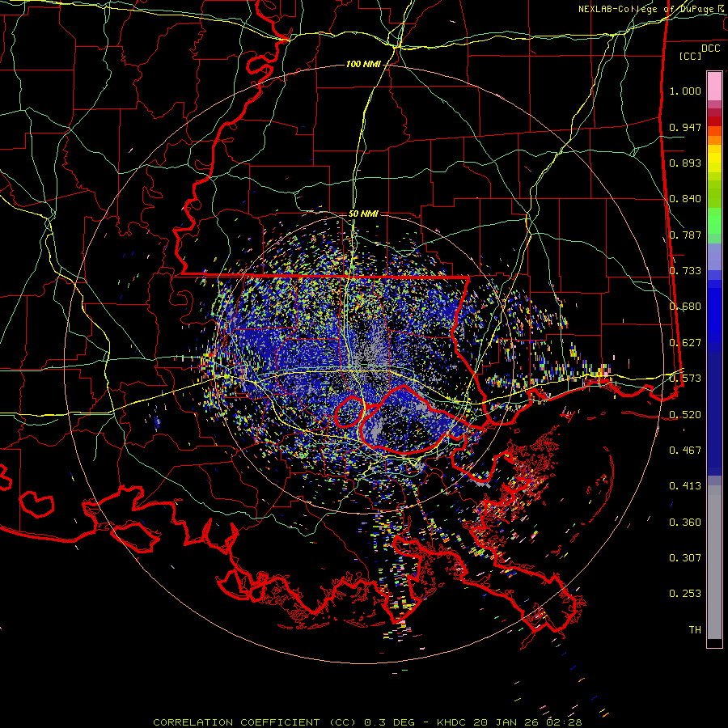Click the 0.520 value on color scale
Viewport: 728px width, 728px height.
(685, 415)
